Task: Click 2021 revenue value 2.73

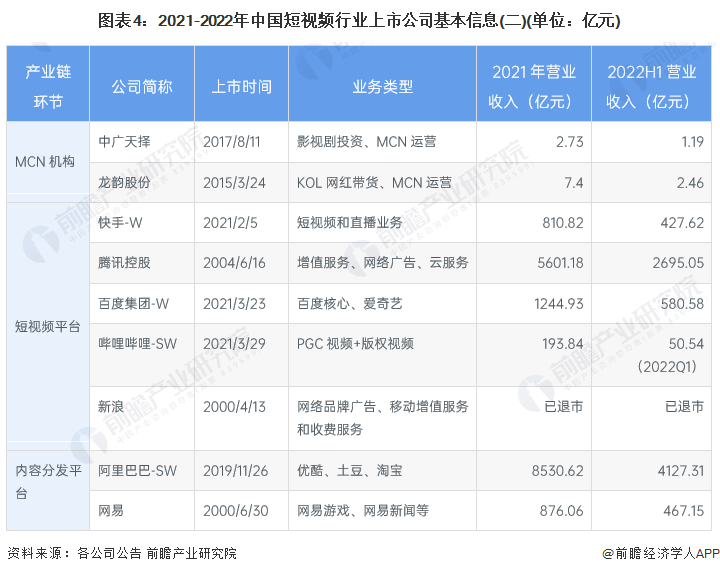Action: point(569,141)
